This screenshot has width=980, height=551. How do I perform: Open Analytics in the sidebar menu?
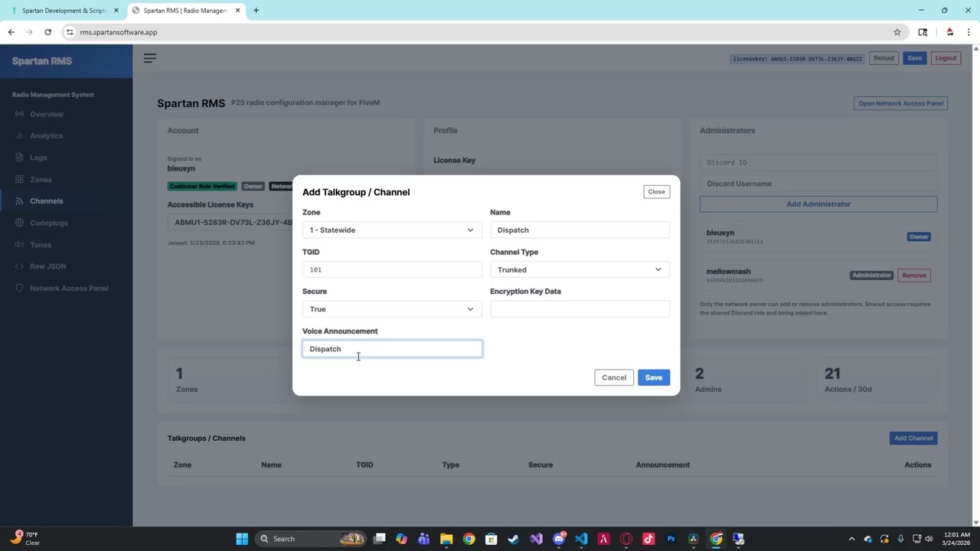click(47, 135)
